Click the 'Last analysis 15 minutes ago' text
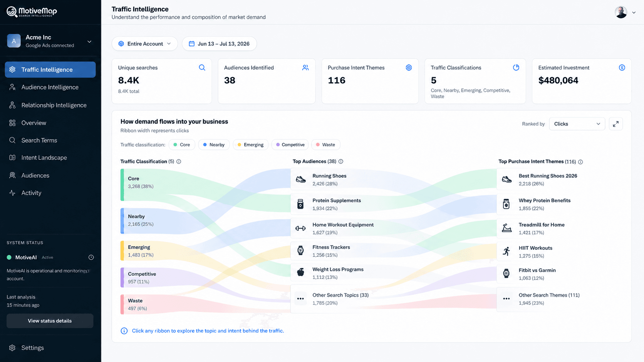 point(23,301)
